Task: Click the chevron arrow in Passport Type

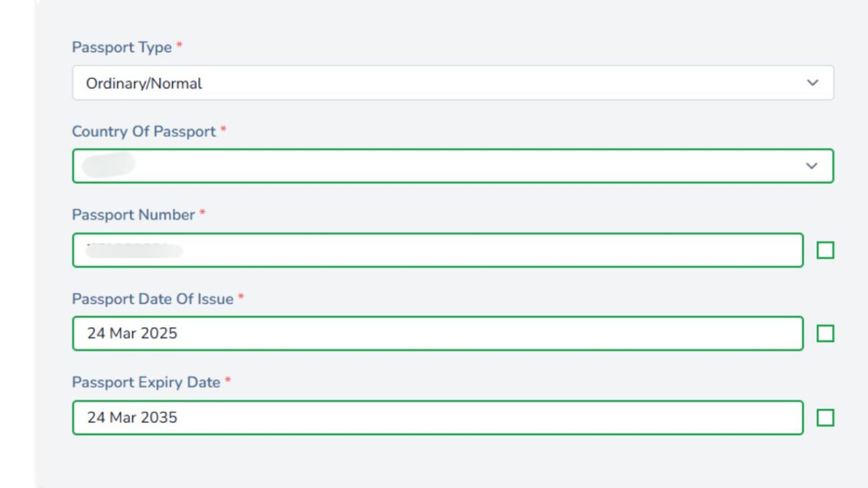Action: pos(812,83)
